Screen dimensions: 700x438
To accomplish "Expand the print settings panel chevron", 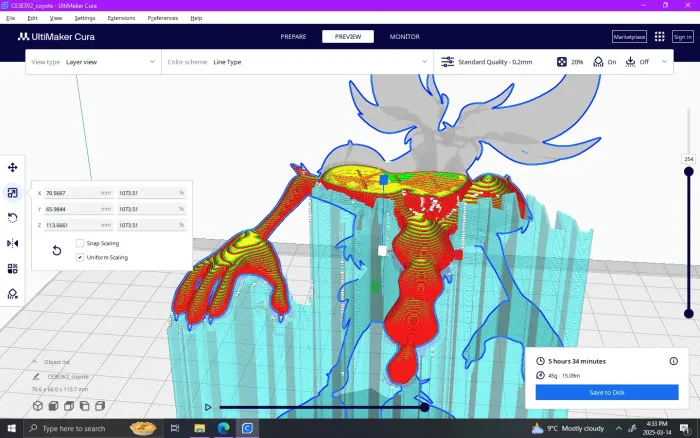I will tap(664, 62).
